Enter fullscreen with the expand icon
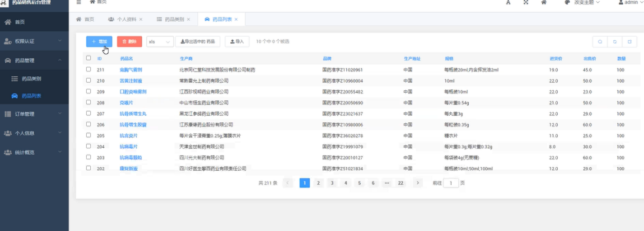 coord(526,2)
